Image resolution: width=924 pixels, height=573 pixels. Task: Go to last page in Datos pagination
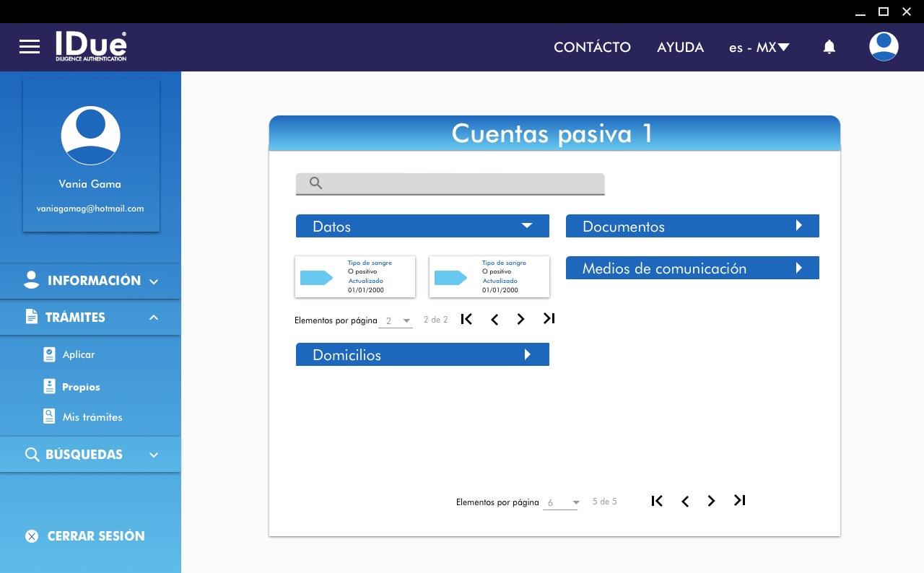click(x=549, y=319)
